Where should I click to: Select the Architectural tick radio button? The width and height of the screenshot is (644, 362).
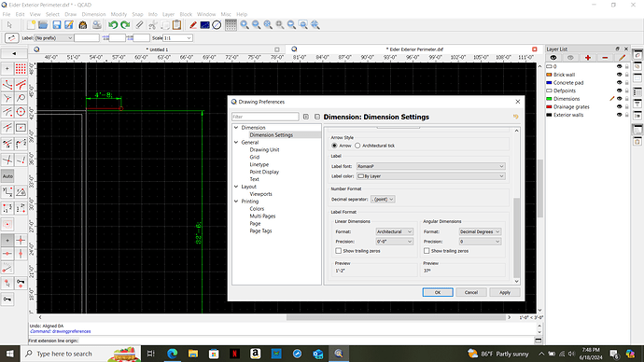(357, 146)
